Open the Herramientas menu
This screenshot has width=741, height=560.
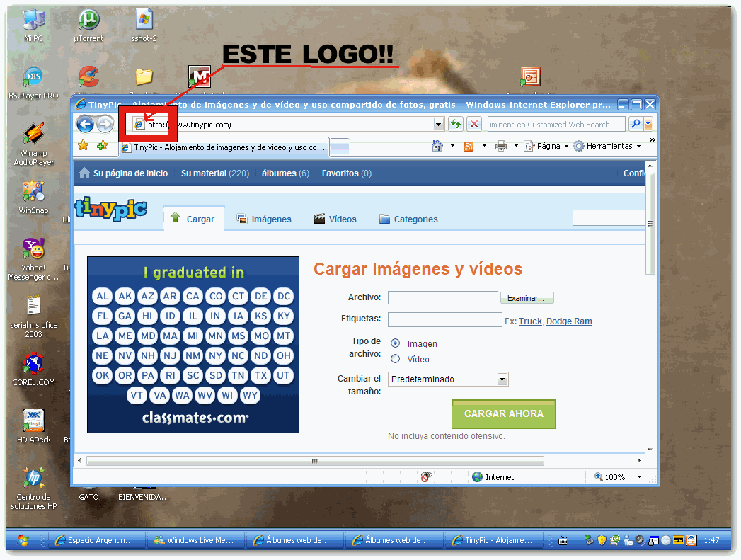[607, 146]
